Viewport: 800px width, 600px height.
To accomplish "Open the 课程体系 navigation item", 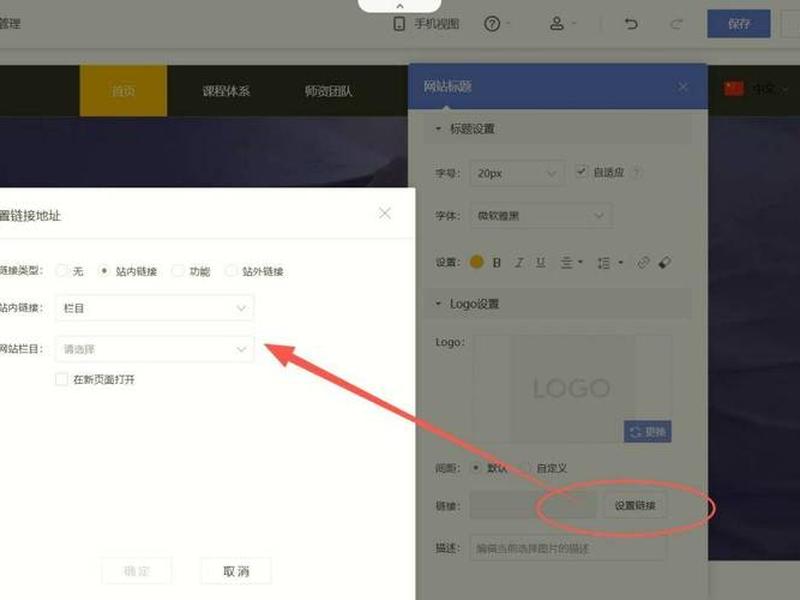I will click(226, 91).
